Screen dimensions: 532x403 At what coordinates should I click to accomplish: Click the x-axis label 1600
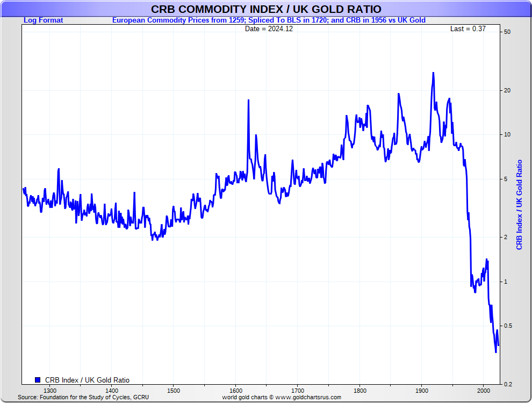click(x=235, y=391)
